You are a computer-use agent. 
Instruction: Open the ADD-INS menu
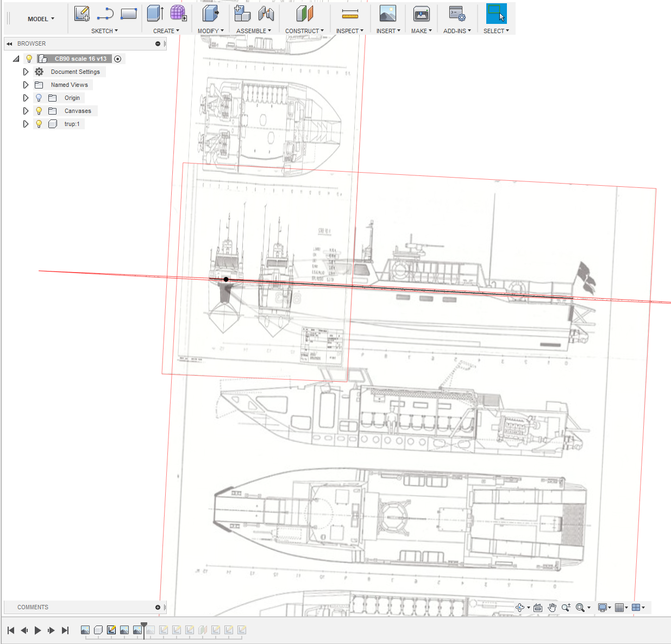pyautogui.click(x=457, y=31)
